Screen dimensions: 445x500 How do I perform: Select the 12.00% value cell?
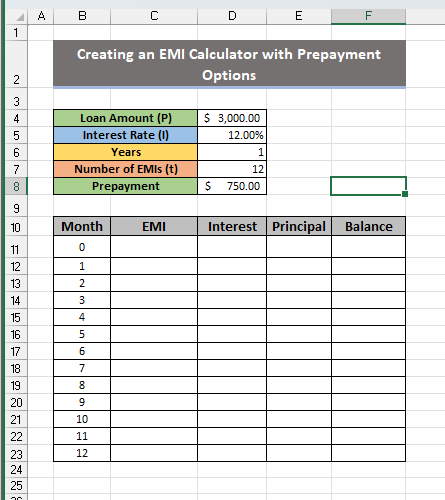click(232, 135)
